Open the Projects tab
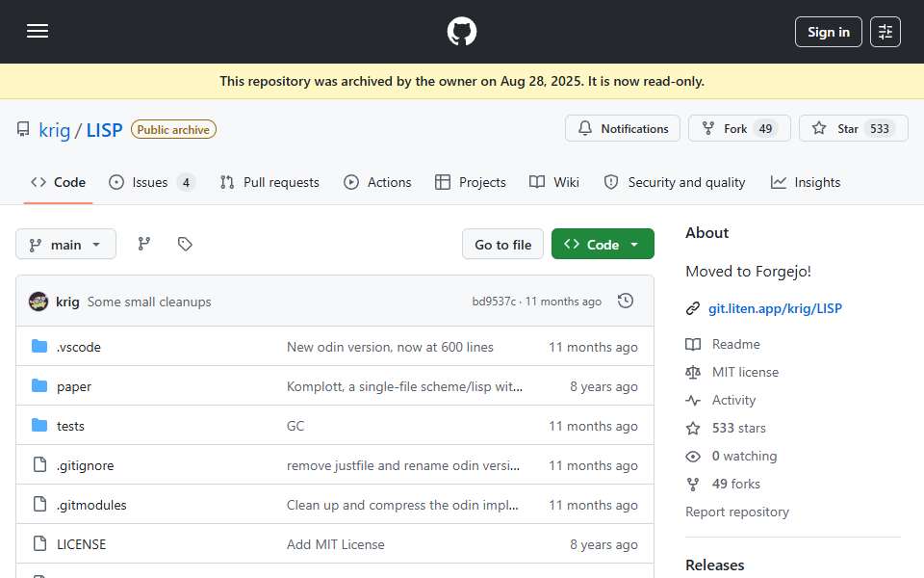 471,182
